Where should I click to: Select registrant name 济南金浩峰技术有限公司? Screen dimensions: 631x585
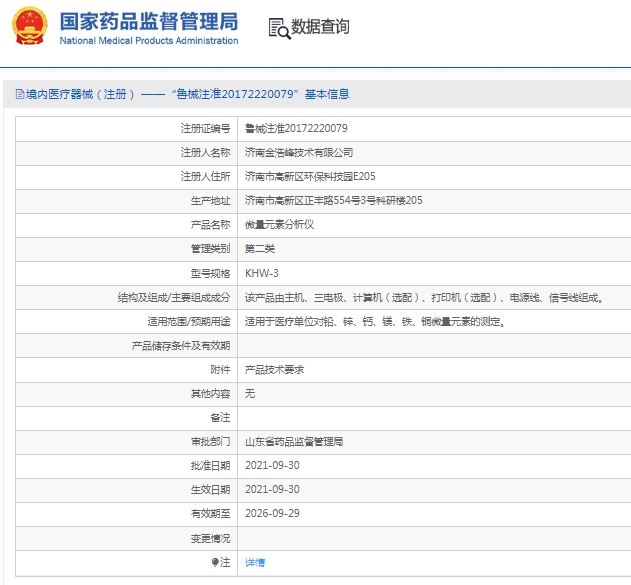coord(299,152)
